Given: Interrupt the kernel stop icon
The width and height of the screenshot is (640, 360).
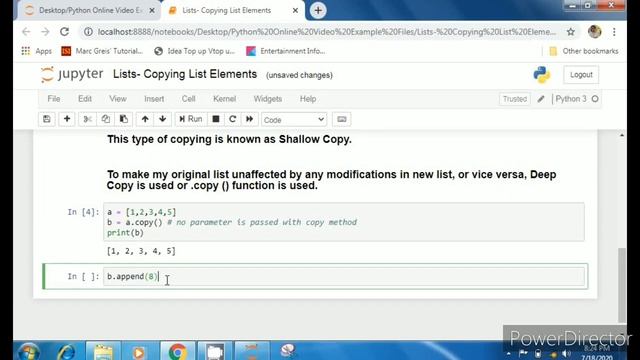Looking at the screenshot, I should tap(216, 119).
